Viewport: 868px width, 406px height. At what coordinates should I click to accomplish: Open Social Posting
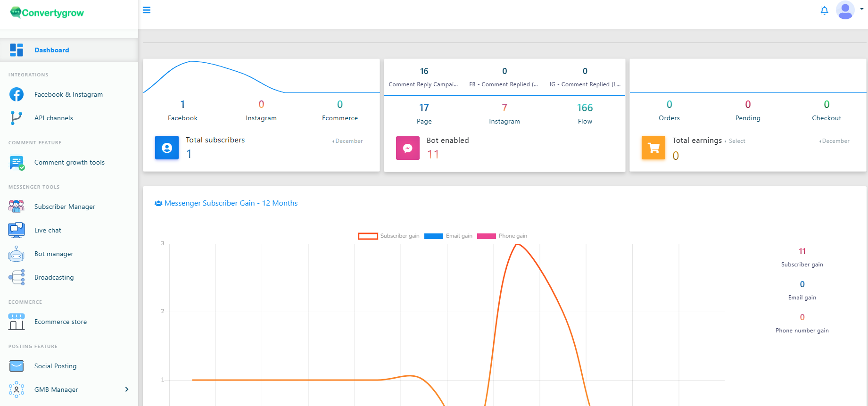click(x=56, y=366)
